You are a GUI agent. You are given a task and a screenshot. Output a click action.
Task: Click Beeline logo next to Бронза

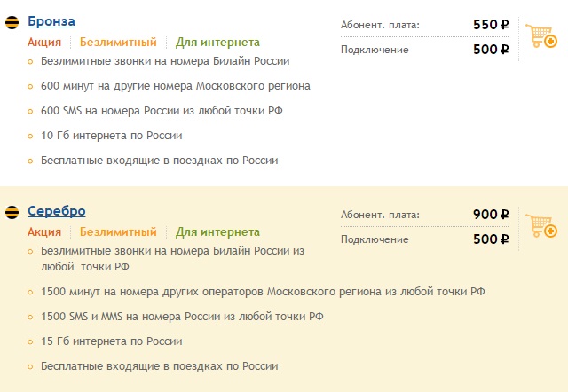point(12,22)
